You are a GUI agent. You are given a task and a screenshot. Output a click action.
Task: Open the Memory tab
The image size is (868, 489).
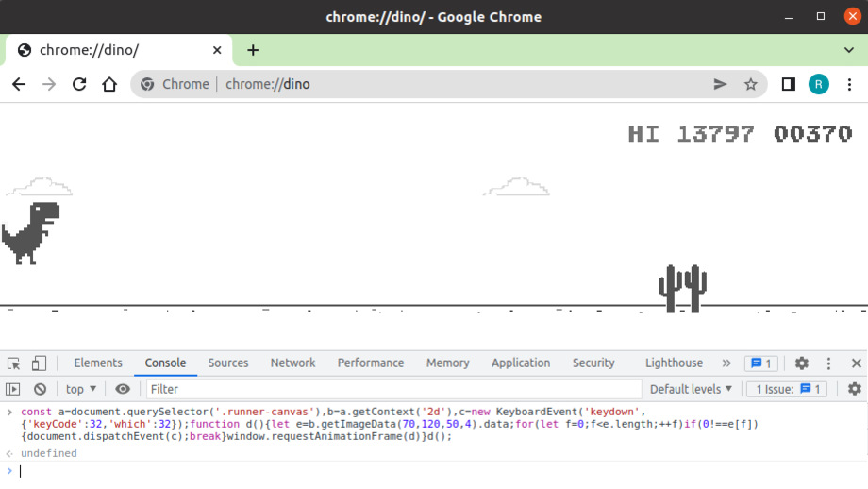pyautogui.click(x=448, y=363)
